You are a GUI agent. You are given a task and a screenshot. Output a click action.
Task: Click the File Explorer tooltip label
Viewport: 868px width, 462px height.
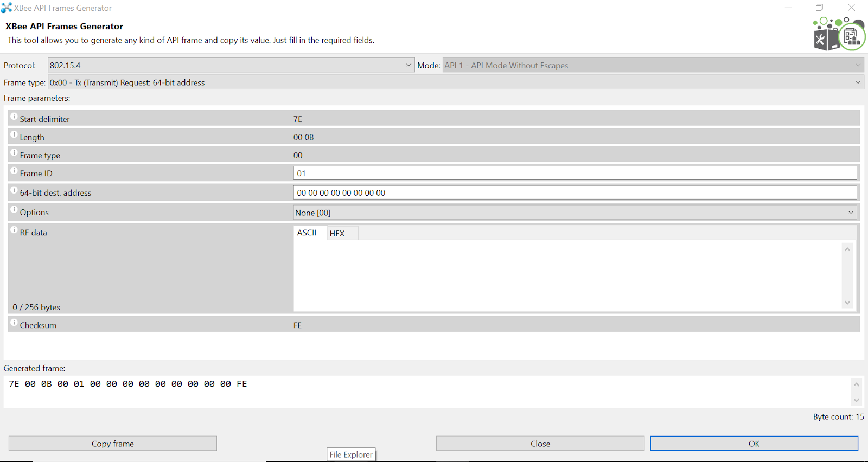352,454
